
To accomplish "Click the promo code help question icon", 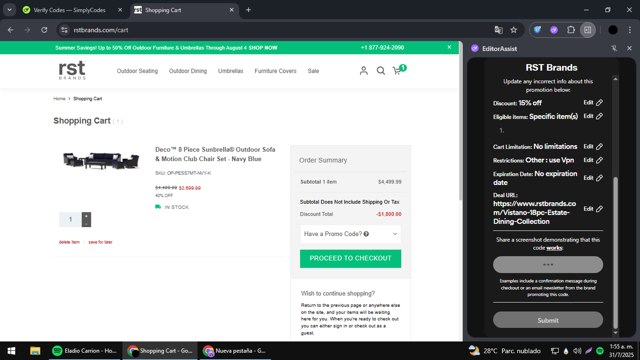I will pyautogui.click(x=366, y=234).
